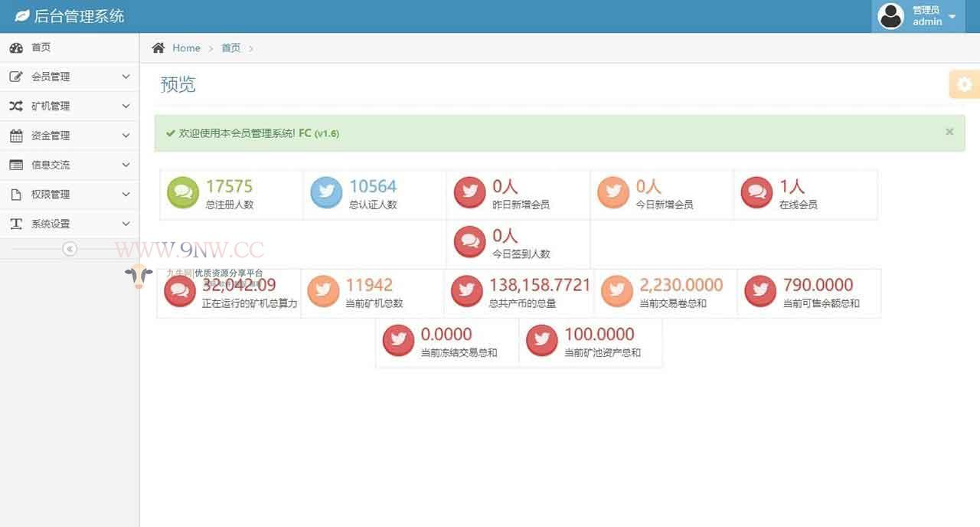The height and width of the screenshot is (527, 980).
Task: Open the settings gear on right edge
Action: pyautogui.click(x=965, y=84)
